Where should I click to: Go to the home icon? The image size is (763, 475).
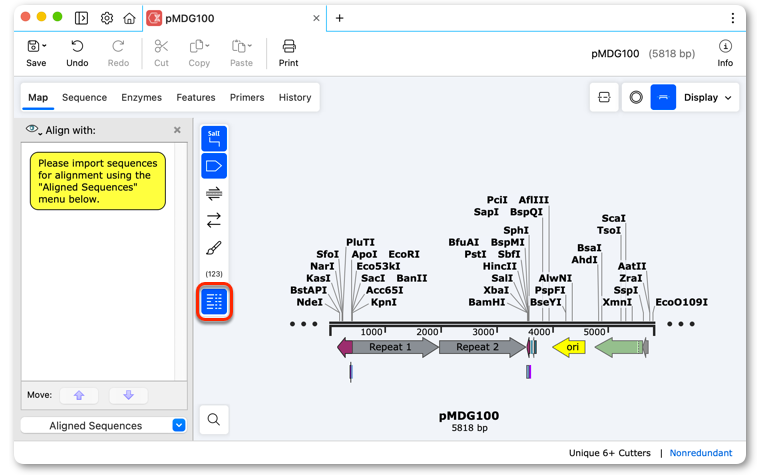pos(129,18)
